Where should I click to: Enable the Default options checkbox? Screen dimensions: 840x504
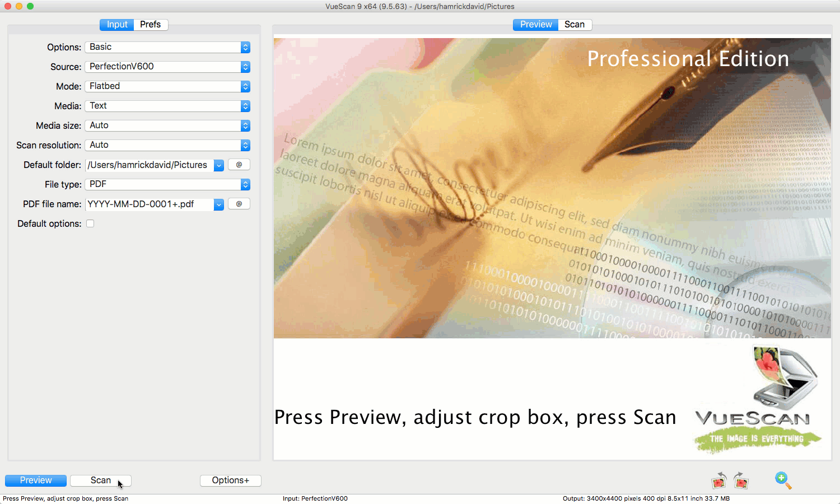90,223
